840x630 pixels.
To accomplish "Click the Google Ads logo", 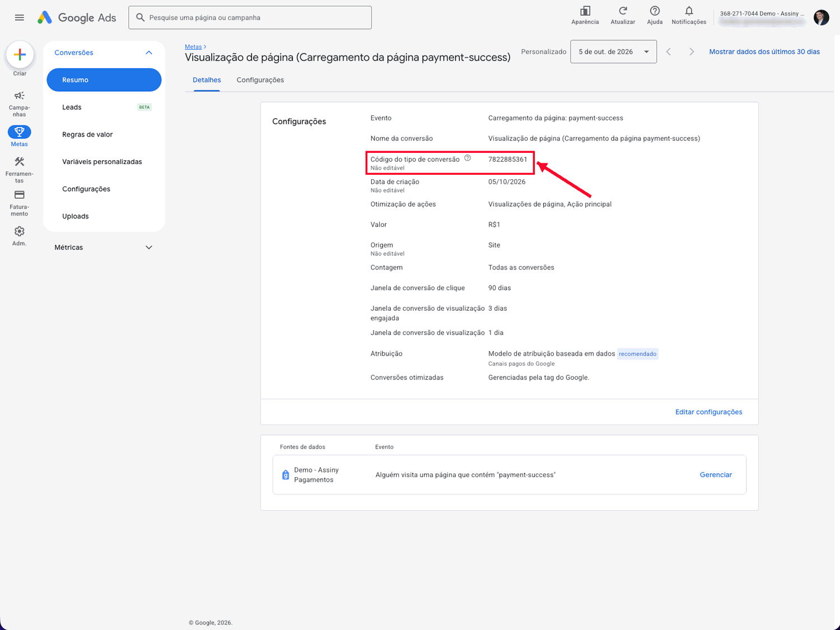I will click(x=76, y=17).
